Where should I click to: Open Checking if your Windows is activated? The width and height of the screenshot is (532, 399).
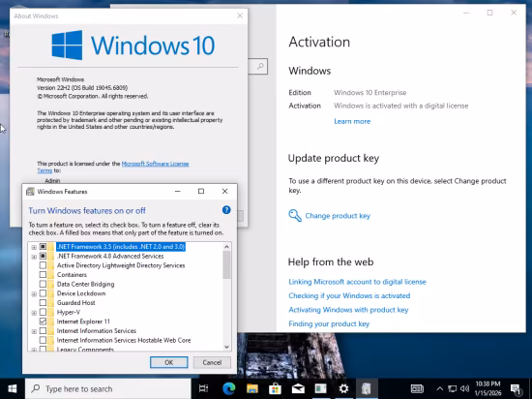349,295
